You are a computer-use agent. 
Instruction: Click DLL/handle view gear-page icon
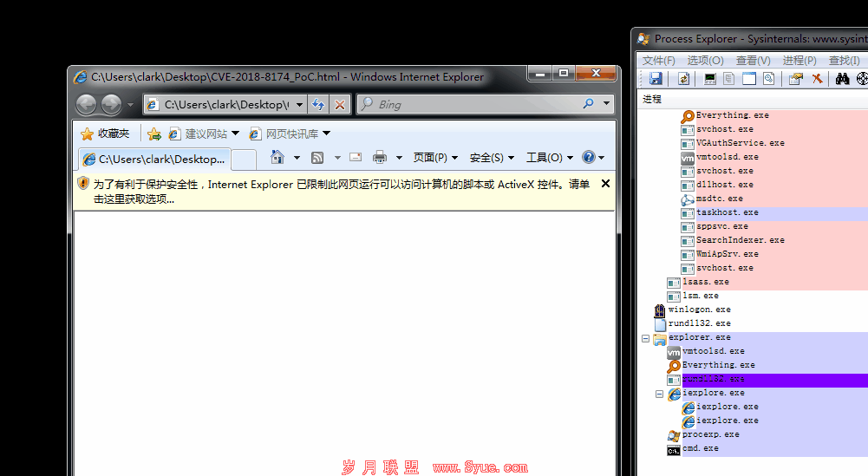click(x=769, y=79)
